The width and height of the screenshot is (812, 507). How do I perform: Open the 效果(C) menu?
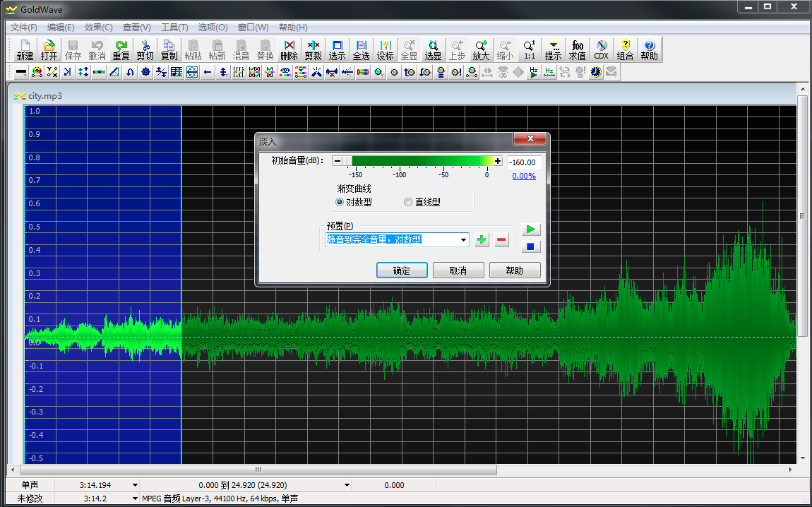click(x=98, y=28)
